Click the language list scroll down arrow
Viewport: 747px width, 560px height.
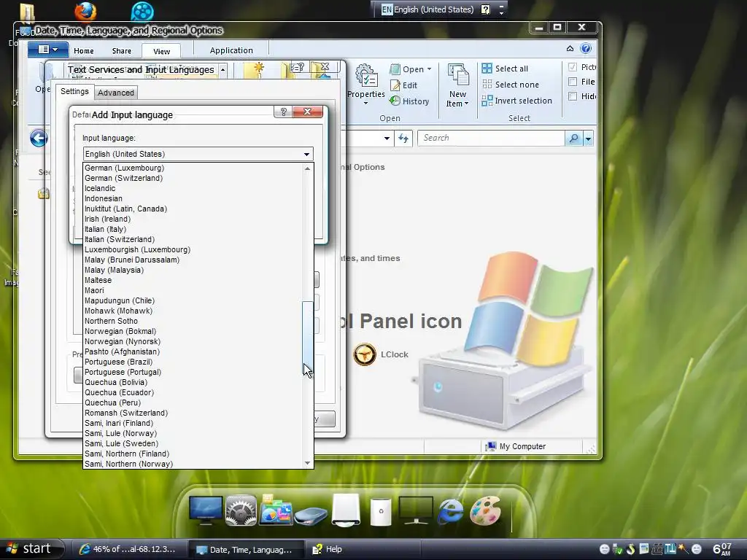coord(308,463)
